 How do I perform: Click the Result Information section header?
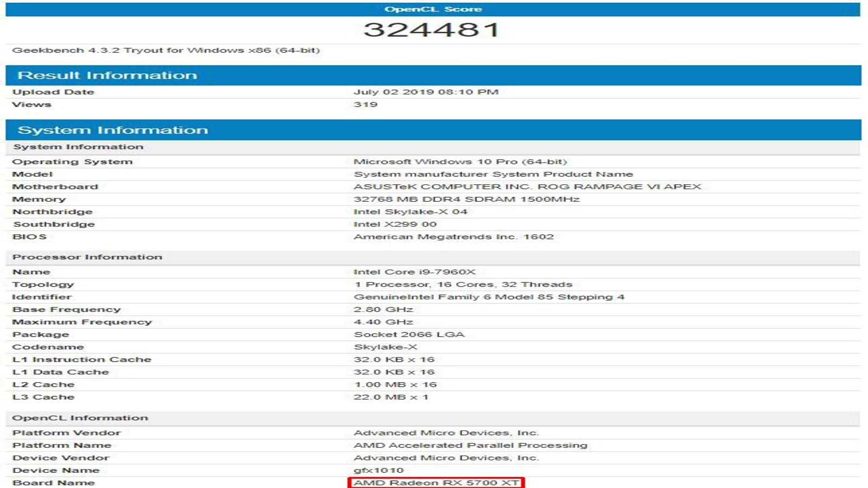433,75
